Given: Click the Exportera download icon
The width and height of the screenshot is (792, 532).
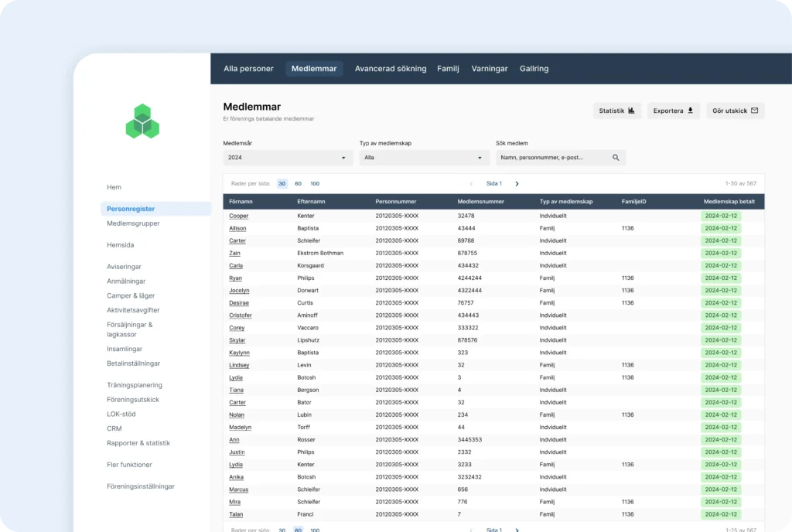Looking at the screenshot, I should pos(691,111).
